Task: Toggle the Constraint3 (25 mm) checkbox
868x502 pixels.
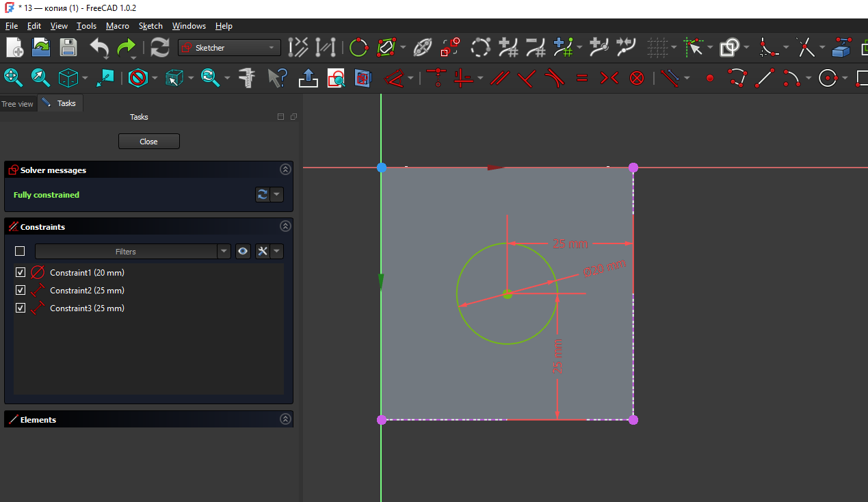Action: (x=21, y=308)
